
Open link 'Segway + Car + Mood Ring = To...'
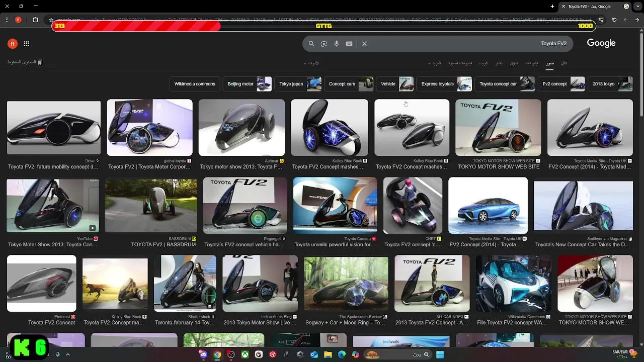[x=346, y=323]
